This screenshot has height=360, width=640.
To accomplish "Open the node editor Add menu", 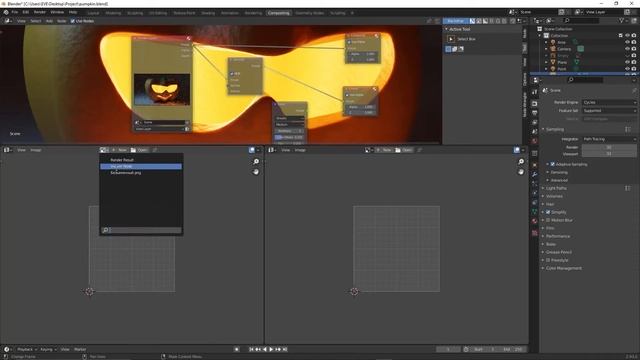I will [49, 21].
